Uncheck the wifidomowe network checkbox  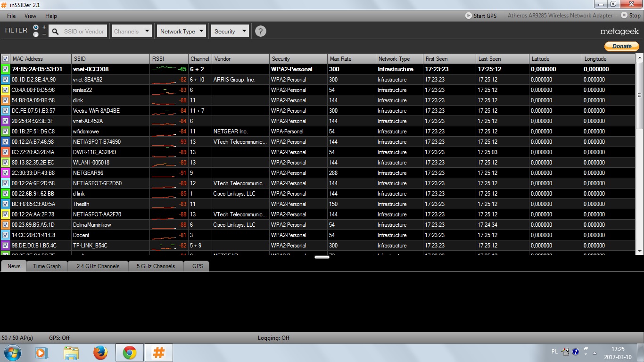[5, 131]
